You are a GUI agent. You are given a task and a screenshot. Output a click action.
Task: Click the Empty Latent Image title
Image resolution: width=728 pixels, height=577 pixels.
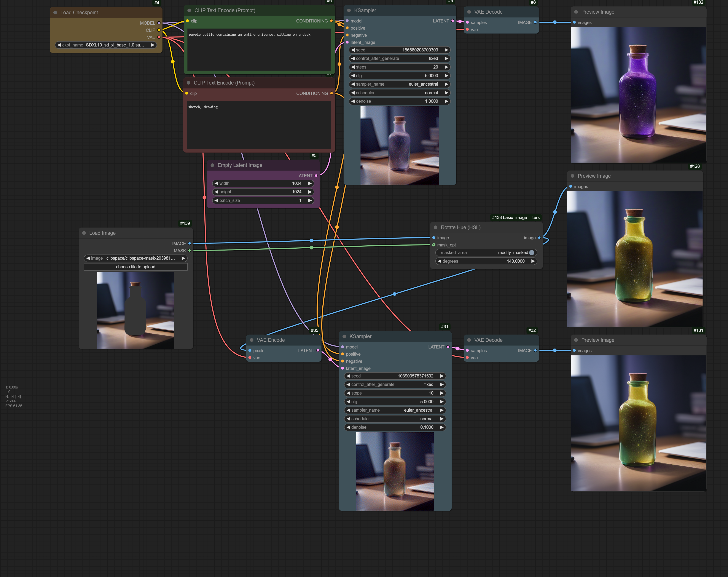240,165
